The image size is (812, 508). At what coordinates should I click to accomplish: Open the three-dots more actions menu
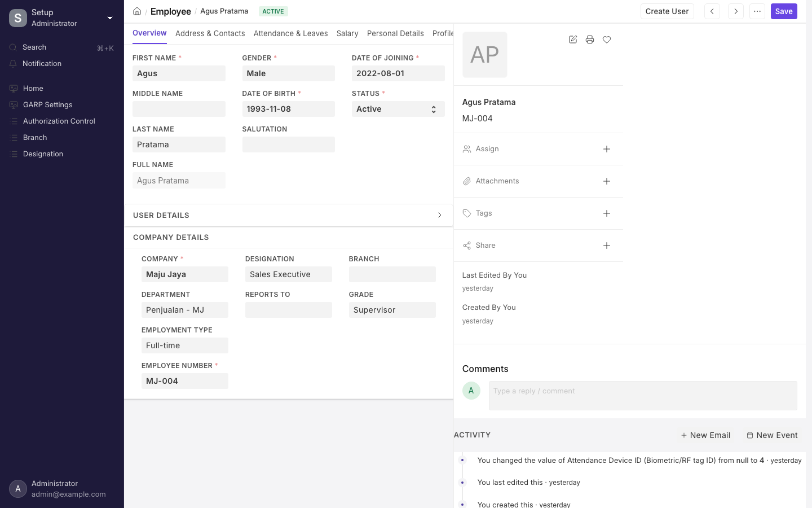(x=757, y=11)
